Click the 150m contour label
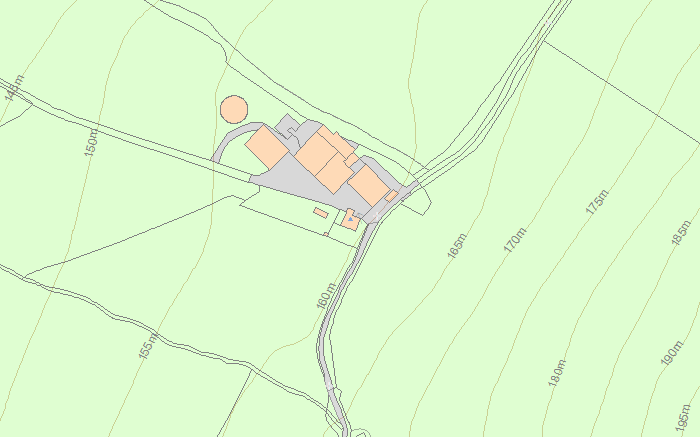The image size is (700, 437). click(91, 143)
